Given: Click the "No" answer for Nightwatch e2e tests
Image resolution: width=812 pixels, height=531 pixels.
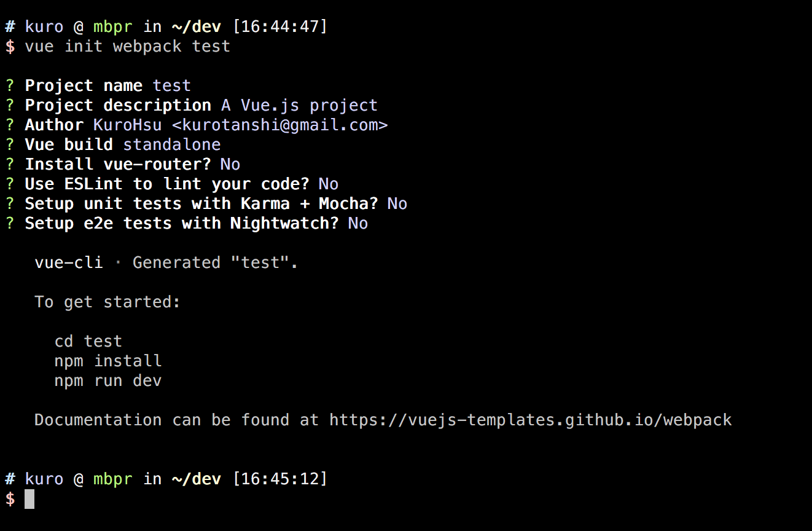Looking at the screenshot, I should click(x=358, y=224).
